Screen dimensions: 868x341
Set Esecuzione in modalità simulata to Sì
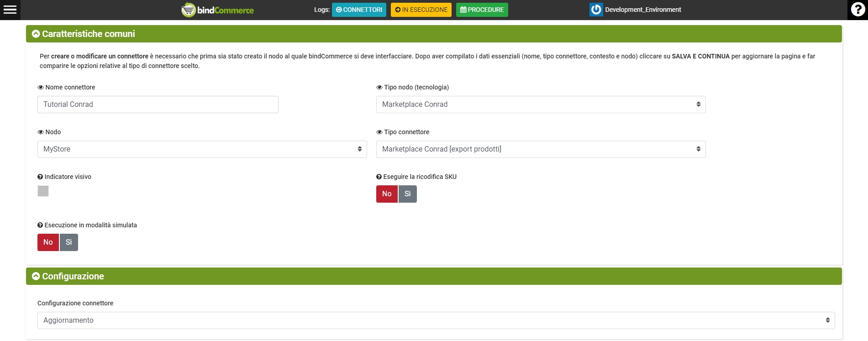coord(68,242)
